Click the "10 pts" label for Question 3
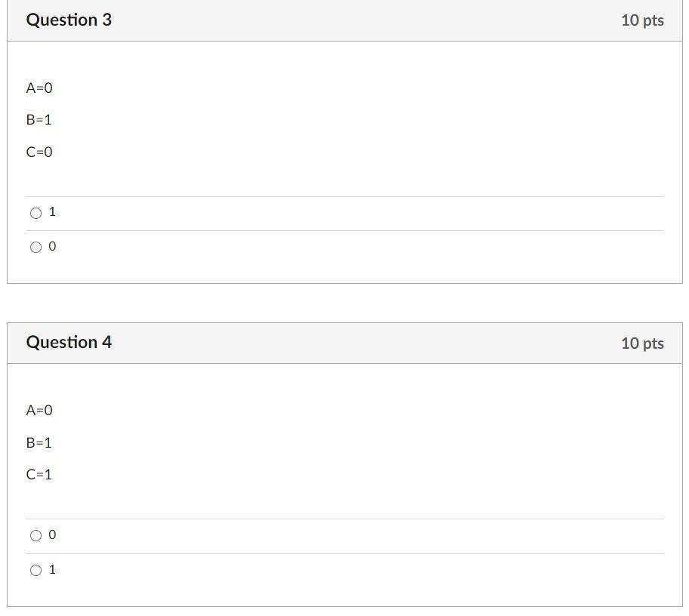Screen dimensions: 689x616 tap(642, 20)
